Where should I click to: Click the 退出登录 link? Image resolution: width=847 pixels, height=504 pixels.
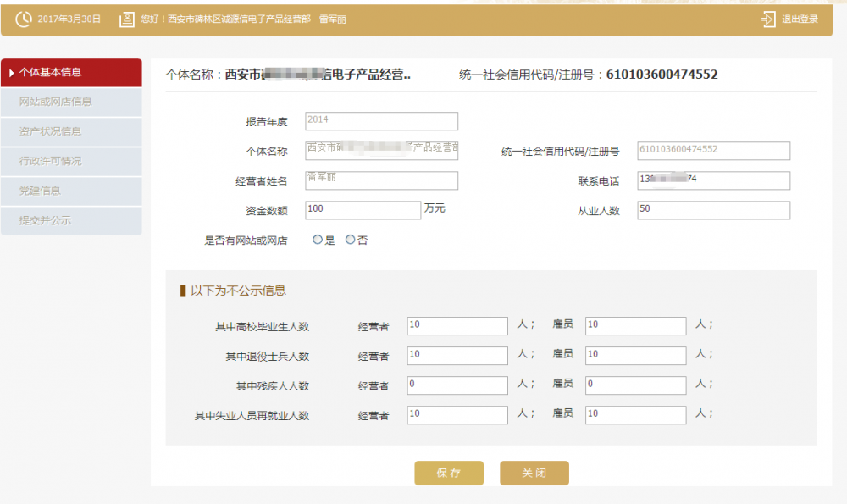tap(800, 19)
